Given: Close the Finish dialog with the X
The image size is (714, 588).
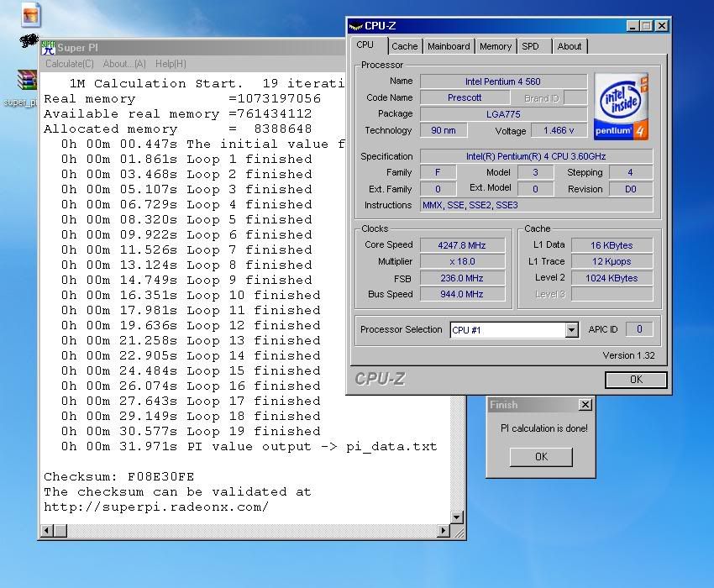Looking at the screenshot, I should (585, 404).
